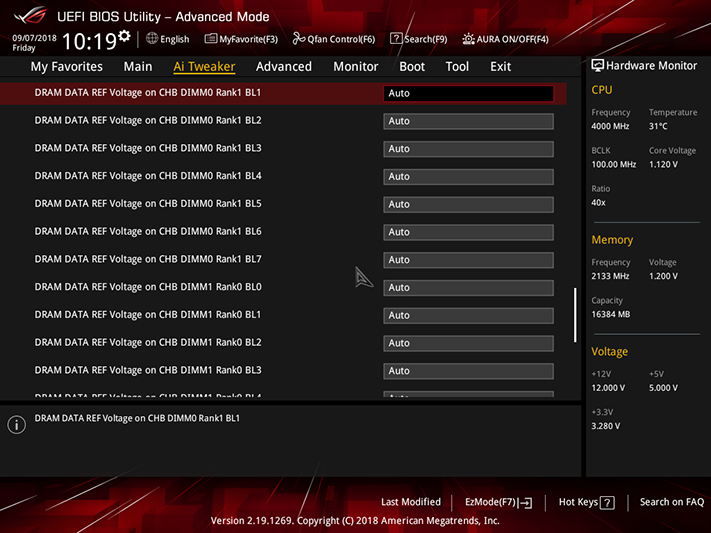
Task: Open the Advanced tab
Action: tap(284, 67)
